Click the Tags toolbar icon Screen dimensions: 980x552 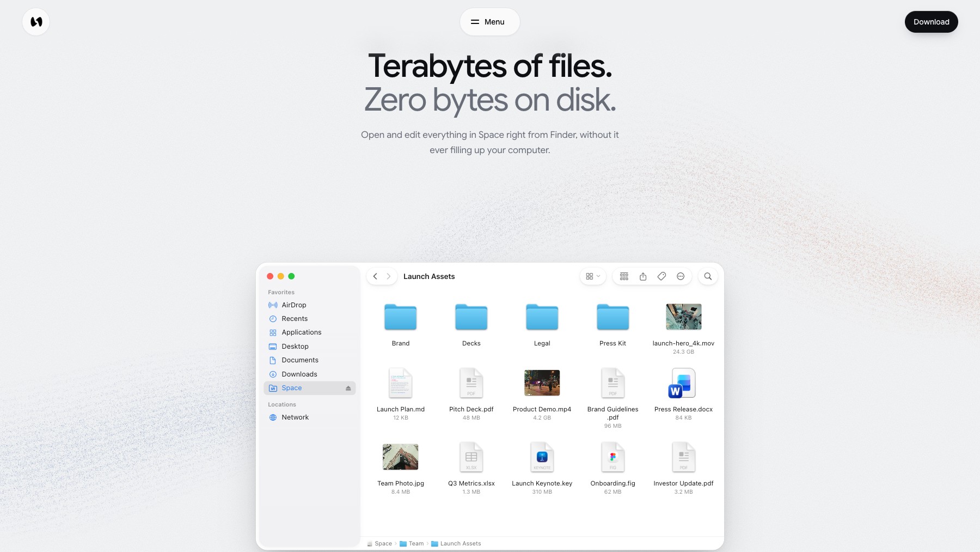(x=661, y=276)
